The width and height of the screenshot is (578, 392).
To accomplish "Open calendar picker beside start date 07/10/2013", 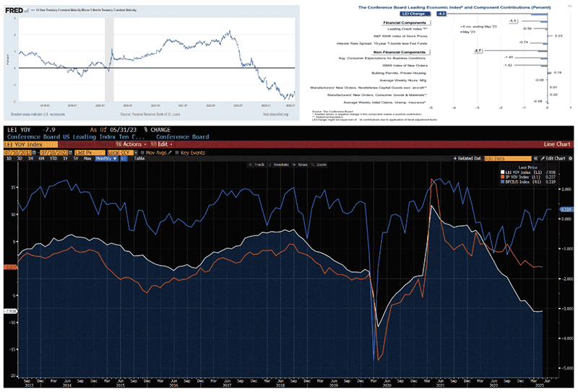I will point(34,152).
